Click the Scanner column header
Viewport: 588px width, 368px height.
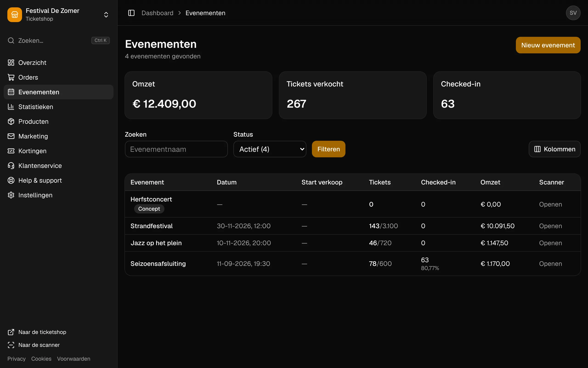point(551,182)
